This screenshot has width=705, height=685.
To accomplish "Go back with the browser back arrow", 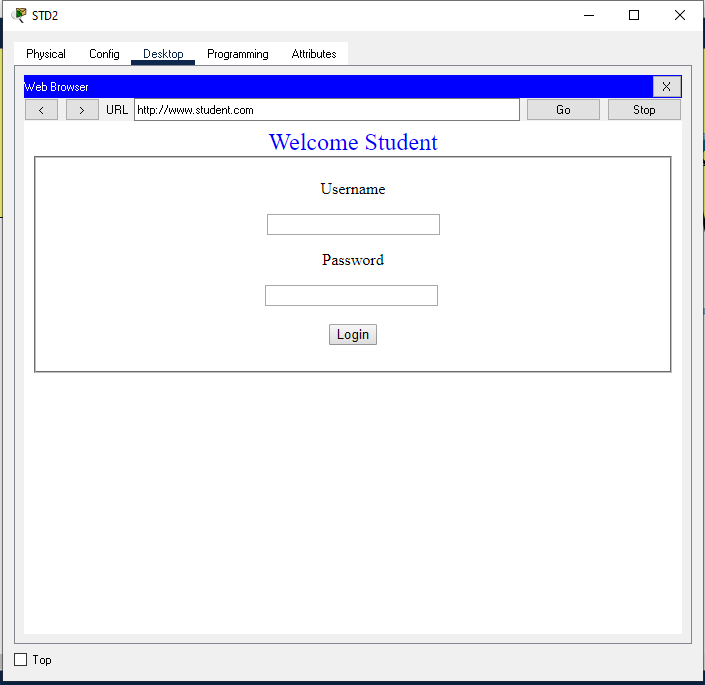I will tap(41, 110).
